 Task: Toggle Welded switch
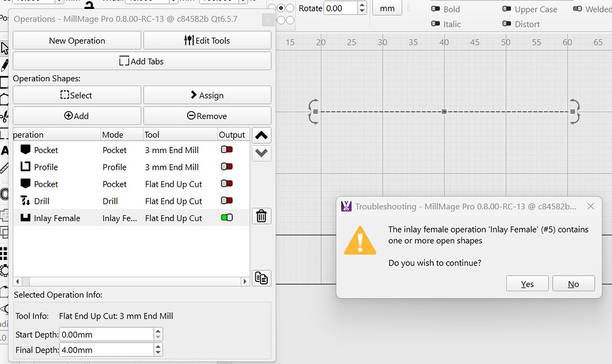click(x=577, y=8)
